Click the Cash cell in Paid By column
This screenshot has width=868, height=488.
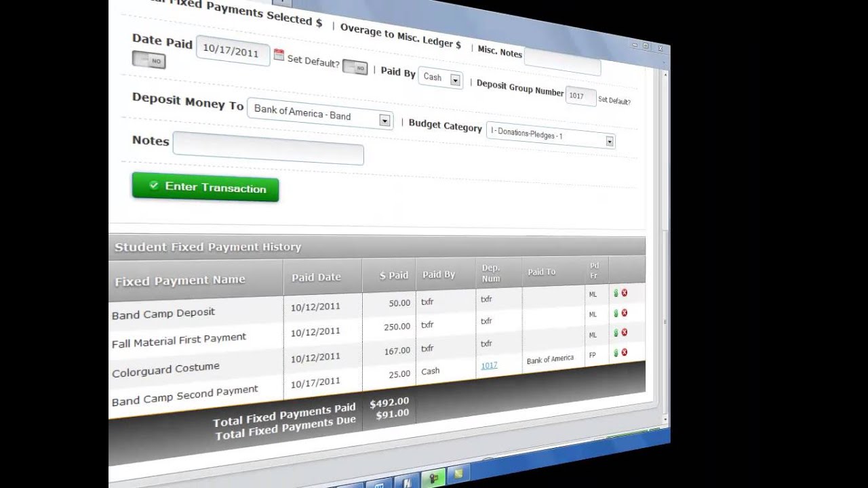(431, 371)
